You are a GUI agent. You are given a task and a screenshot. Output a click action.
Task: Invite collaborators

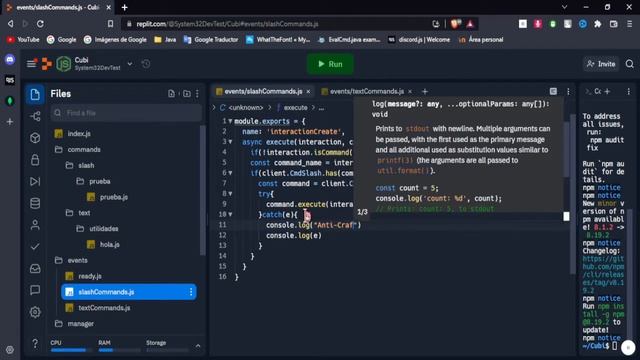point(601,64)
